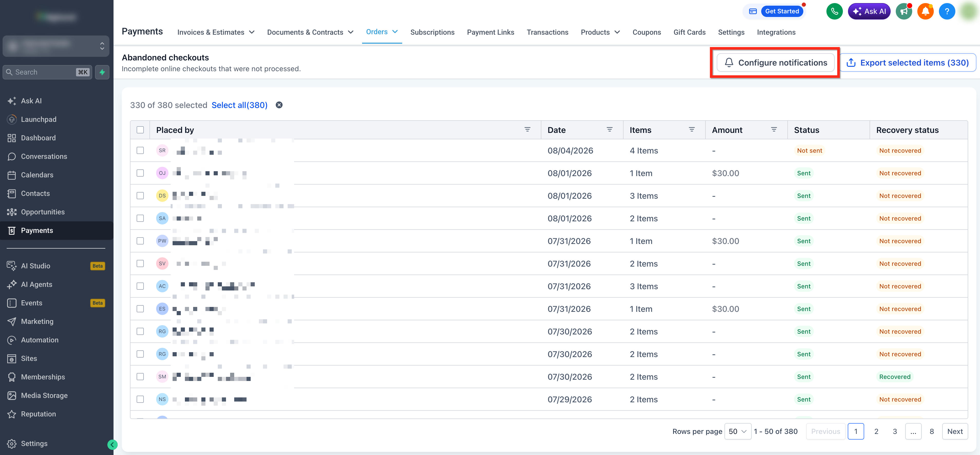
Task: Click the green lightning quick actions icon
Action: [x=102, y=72]
